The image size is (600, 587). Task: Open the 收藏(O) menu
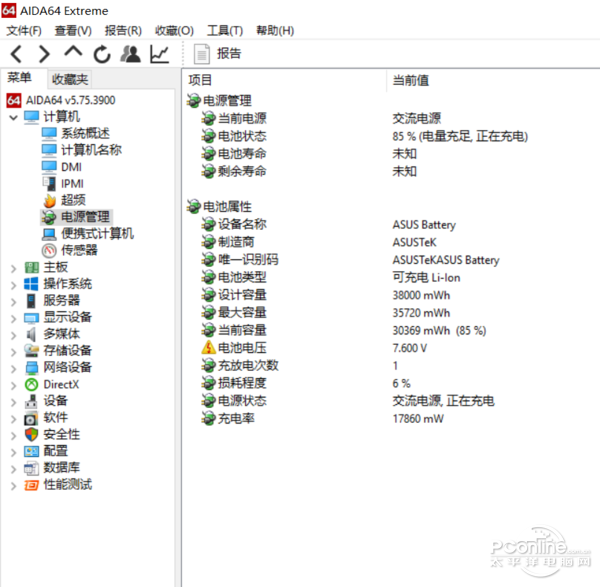[174, 31]
